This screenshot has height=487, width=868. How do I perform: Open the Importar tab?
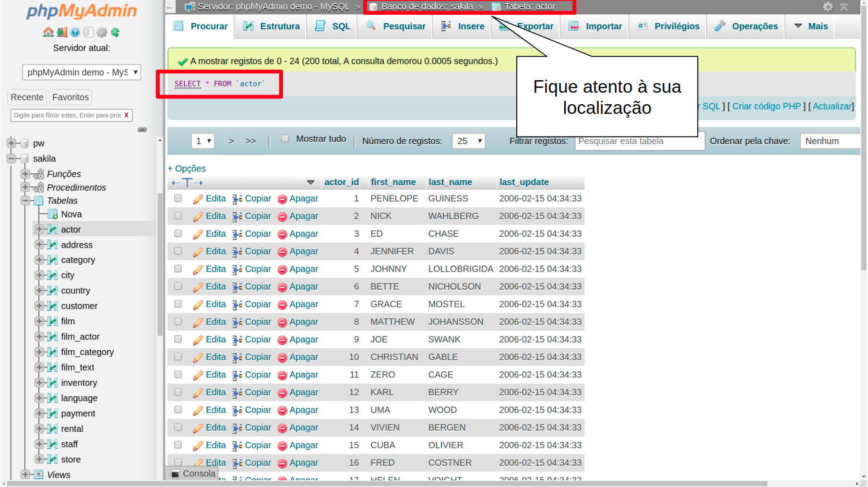[x=595, y=26]
